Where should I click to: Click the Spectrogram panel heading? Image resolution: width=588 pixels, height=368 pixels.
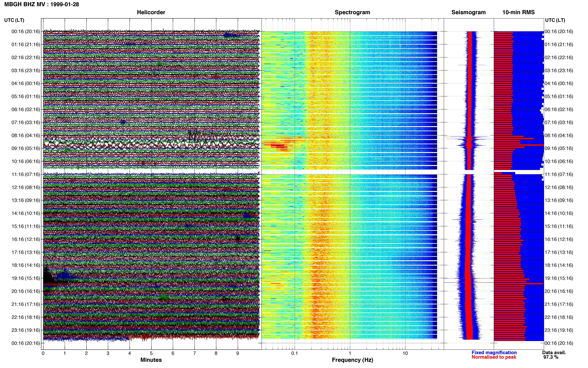click(x=352, y=12)
